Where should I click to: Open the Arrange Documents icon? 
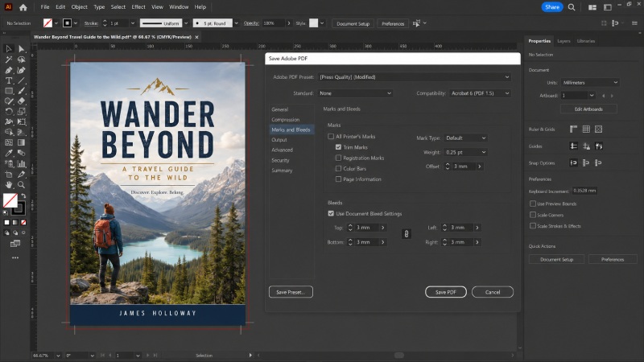point(592,7)
